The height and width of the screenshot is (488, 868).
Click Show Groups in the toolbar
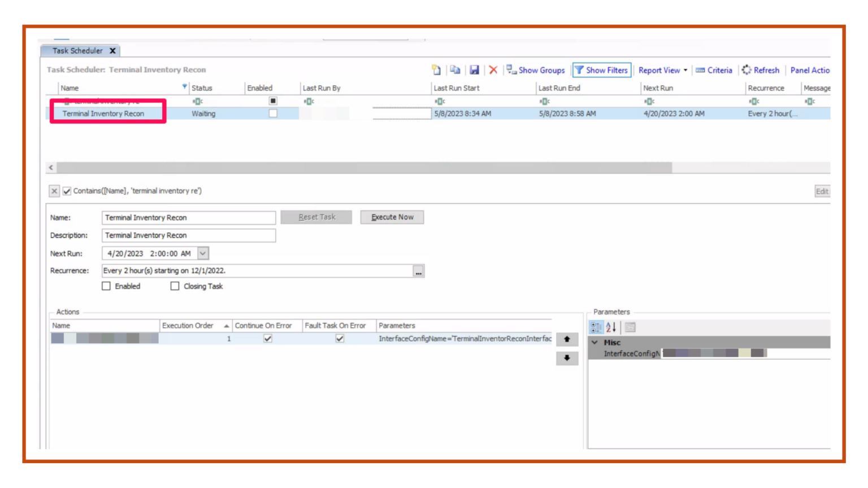tap(536, 70)
